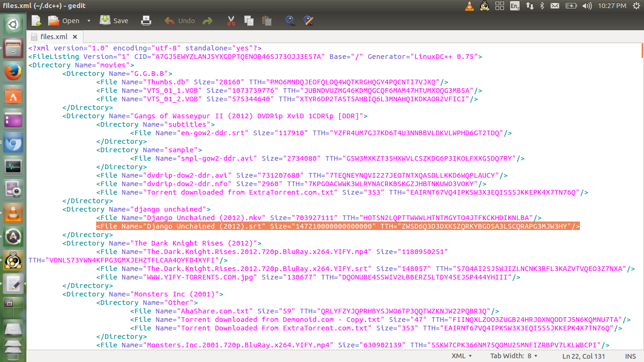This screenshot has height=362, width=644.
Task: Launch Firefox from the Ubuntu dock
Action: 13,72
